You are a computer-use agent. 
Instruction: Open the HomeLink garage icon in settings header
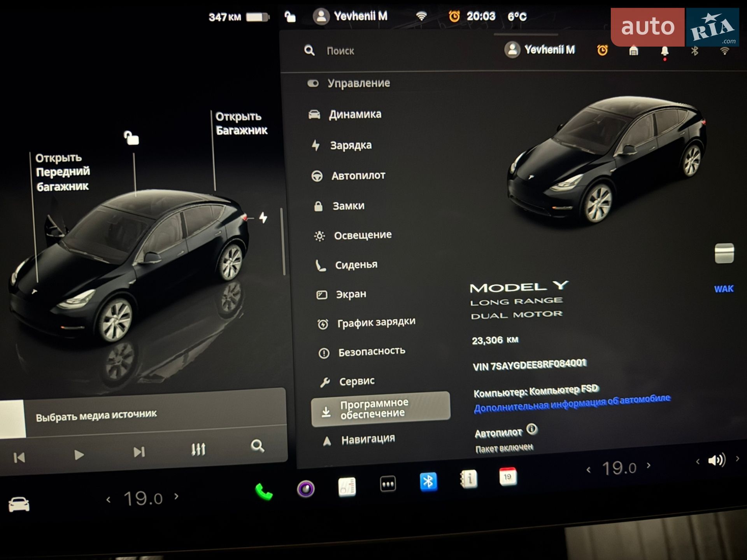click(633, 51)
